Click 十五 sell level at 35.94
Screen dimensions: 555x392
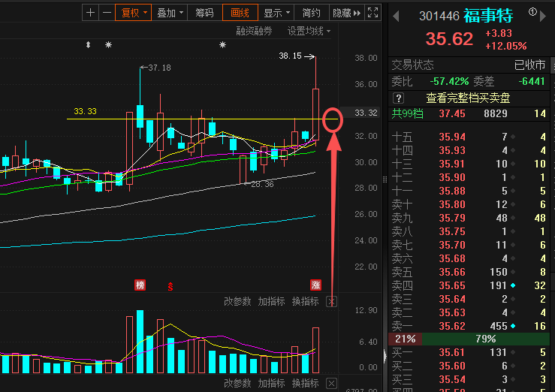(469, 137)
